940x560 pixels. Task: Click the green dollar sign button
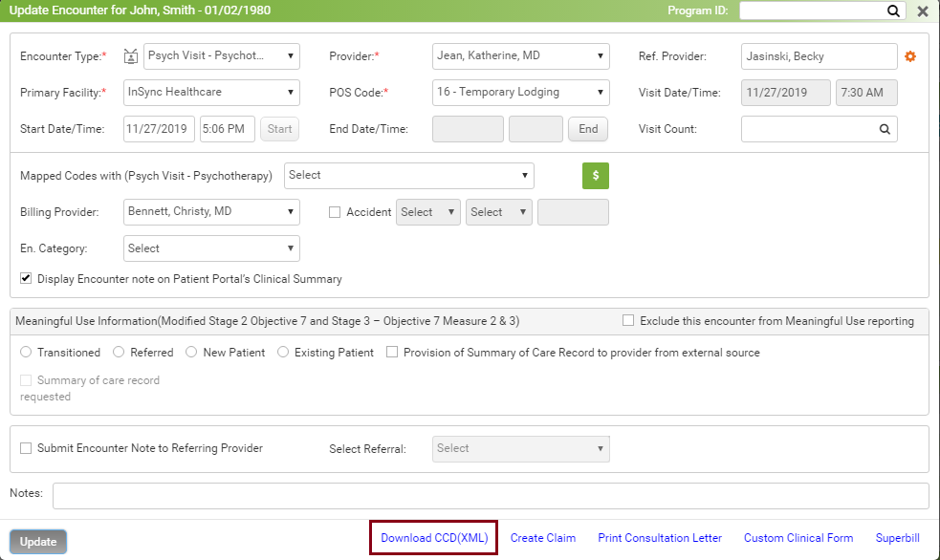(x=595, y=176)
